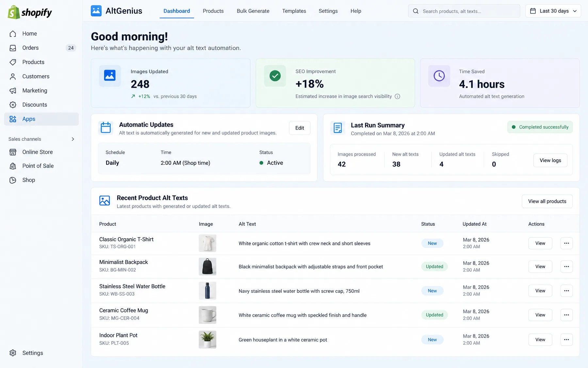This screenshot has width=588, height=368.
Task: Open more actions for Ceramic Coffee Mug
Action: coord(566,315)
